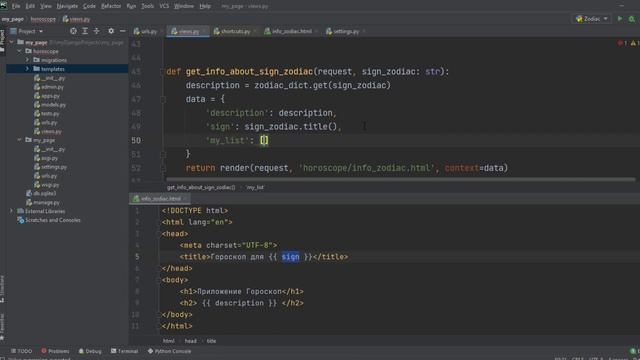This screenshot has height=360, width=640.
Task: Expand the migrations folder
Action: click(x=27, y=60)
